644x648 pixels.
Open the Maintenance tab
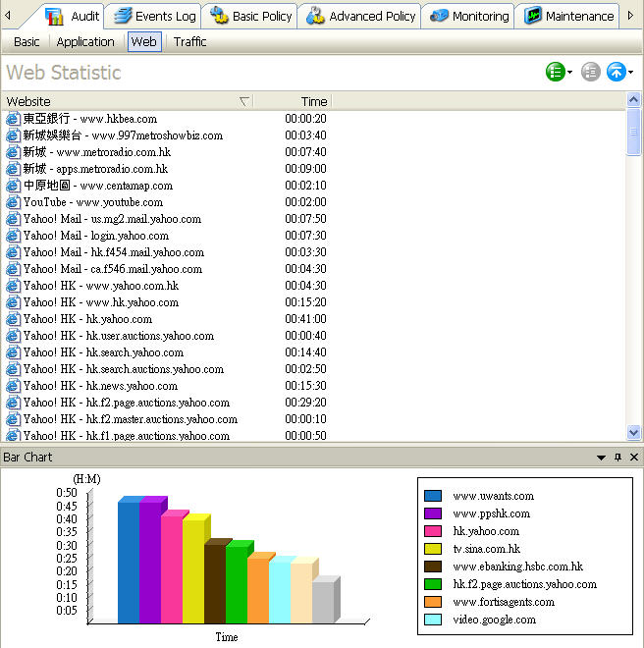[568, 16]
